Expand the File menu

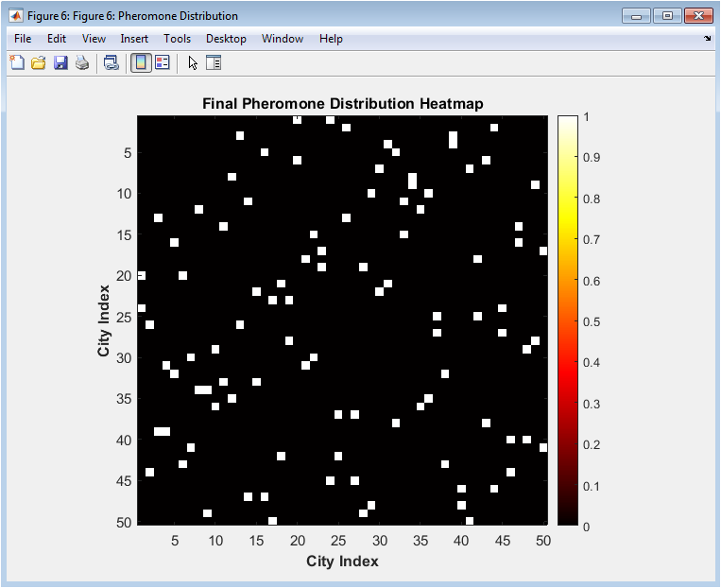[x=23, y=39]
